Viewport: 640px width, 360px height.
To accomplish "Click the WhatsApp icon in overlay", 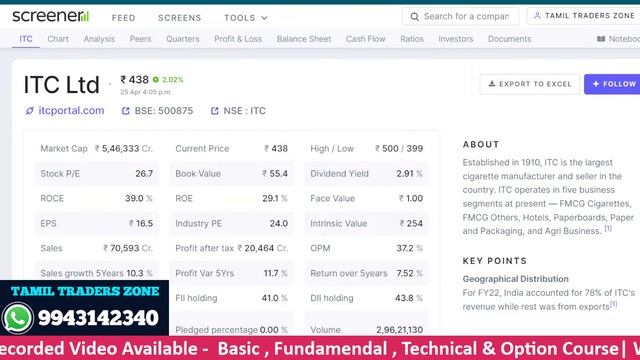I will [x=18, y=318].
